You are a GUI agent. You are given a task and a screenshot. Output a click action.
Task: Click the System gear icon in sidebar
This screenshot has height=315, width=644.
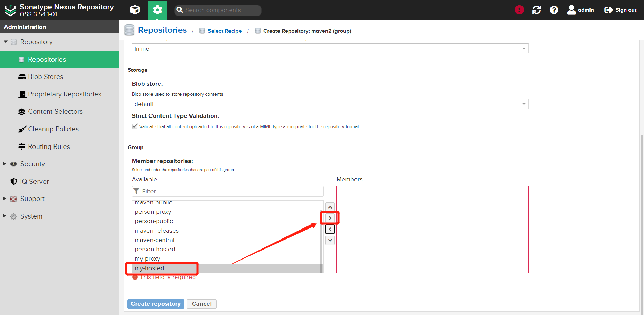point(13,216)
